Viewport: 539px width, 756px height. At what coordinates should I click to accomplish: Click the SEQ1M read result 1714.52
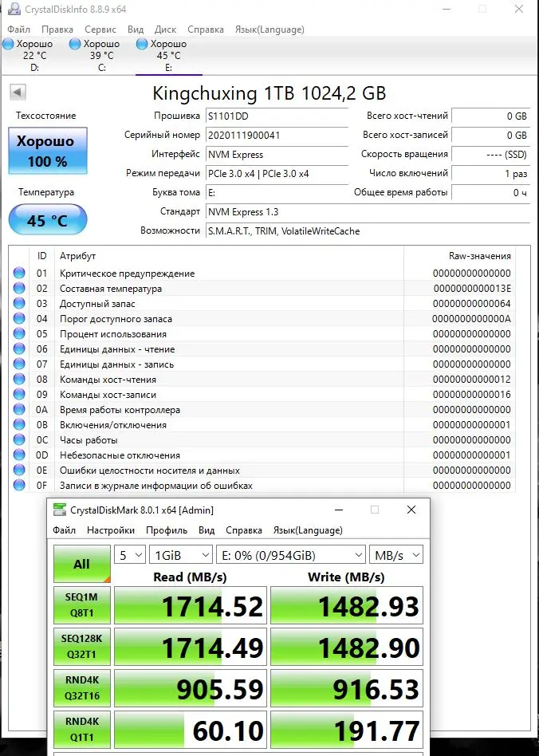pos(191,605)
